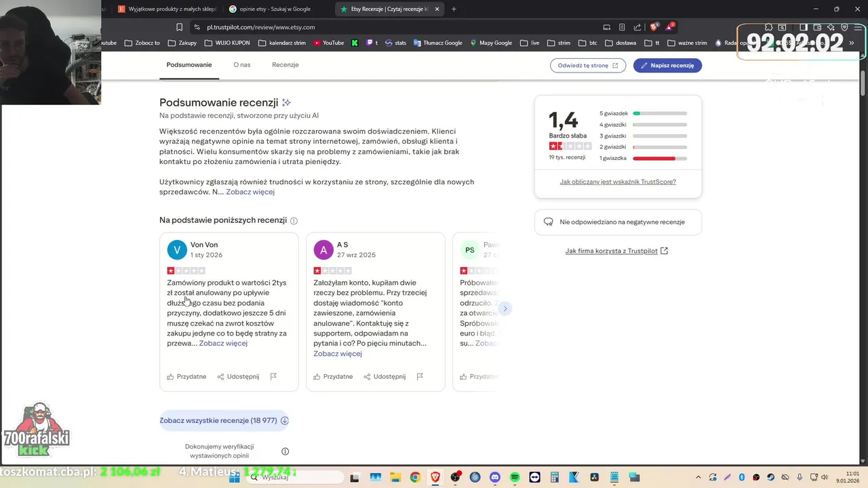
Task: Flag the A S review
Action: click(420, 376)
